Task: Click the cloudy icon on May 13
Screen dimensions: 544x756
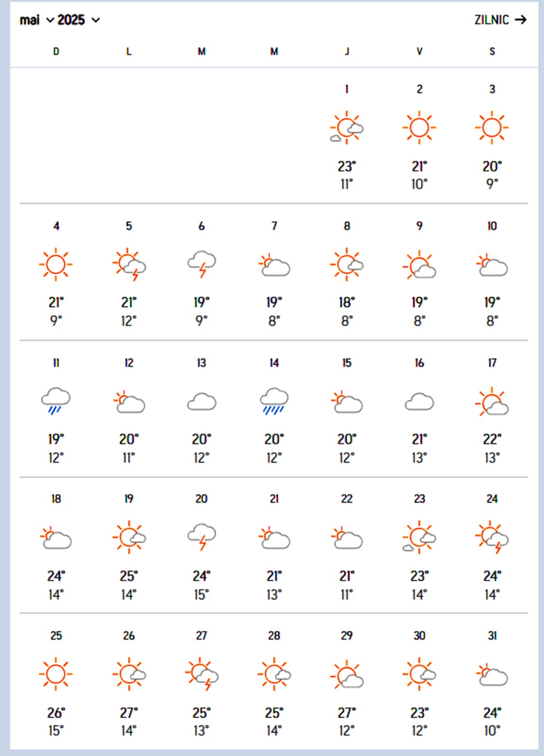Action: click(202, 402)
